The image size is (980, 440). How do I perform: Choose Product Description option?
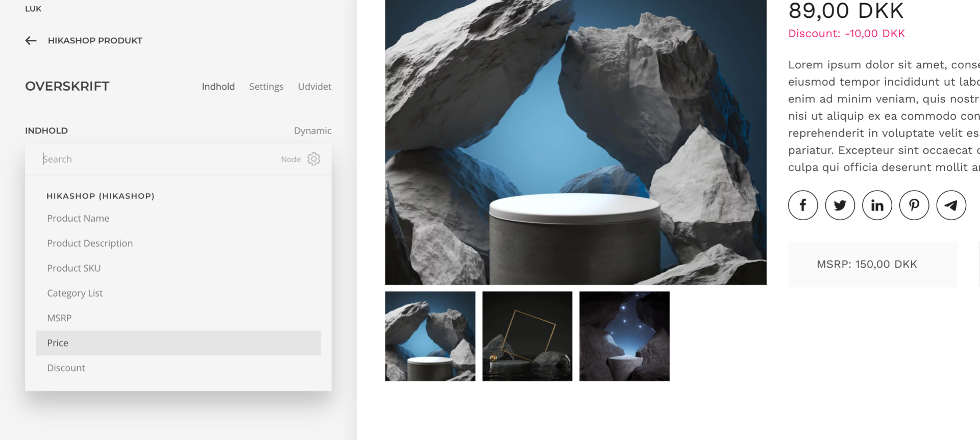point(178,243)
